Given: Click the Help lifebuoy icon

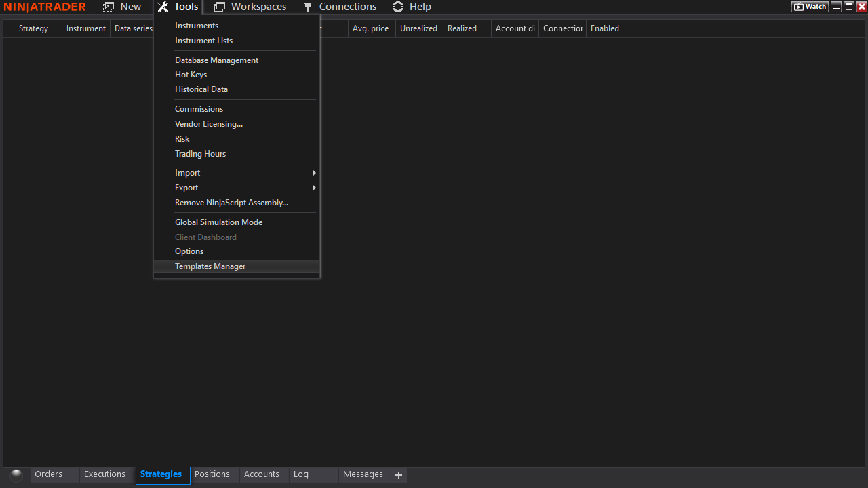Looking at the screenshot, I should point(398,7).
